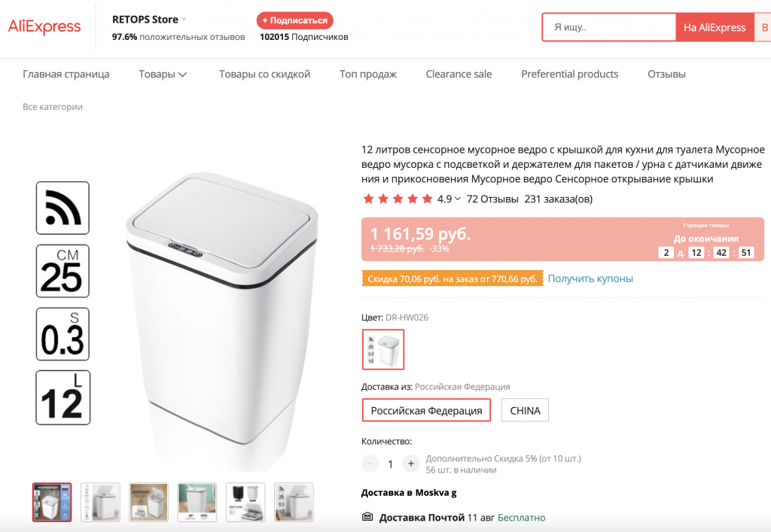Viewport: 771px width, 532px height.
Task: Click the AliExpress logo
Action: (44, 27)
